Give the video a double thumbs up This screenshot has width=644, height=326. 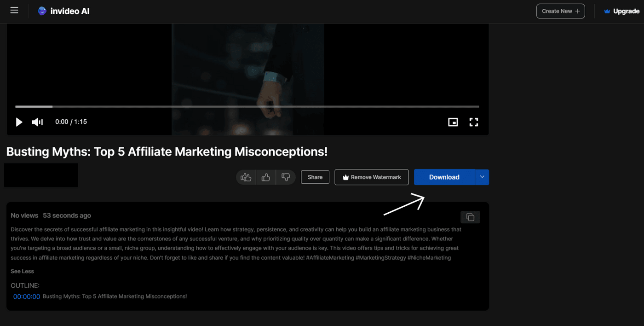coord(246,177)
